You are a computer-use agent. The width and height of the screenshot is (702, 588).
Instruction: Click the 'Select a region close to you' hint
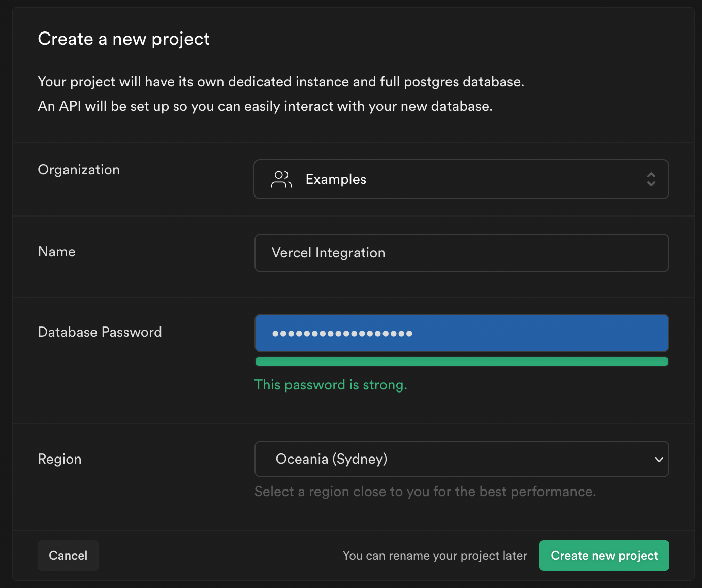[425, 492]
